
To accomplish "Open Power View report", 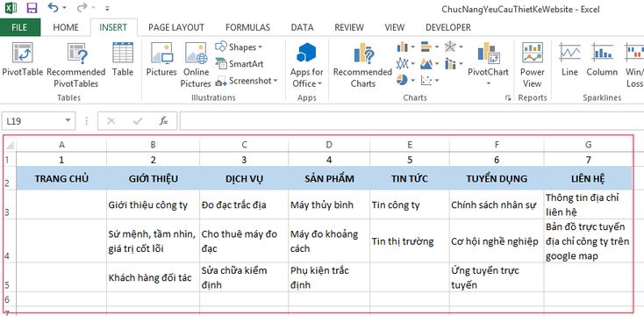I will pos(533,65).
